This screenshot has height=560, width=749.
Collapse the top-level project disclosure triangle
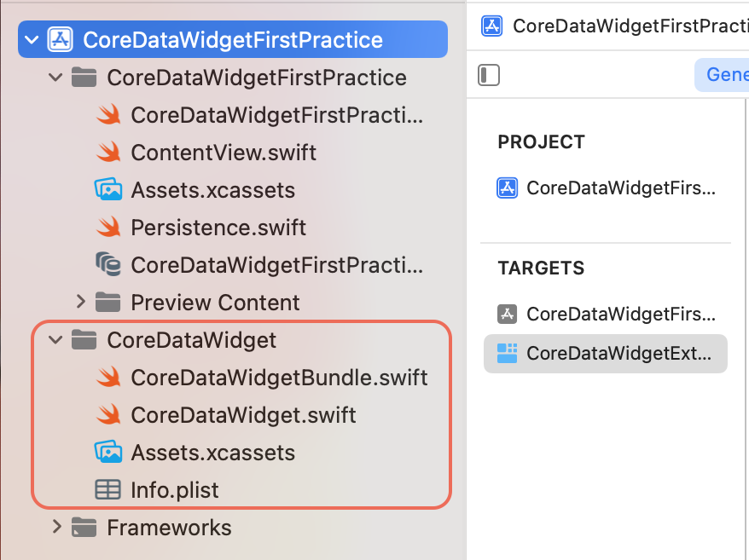coord(32,39)
